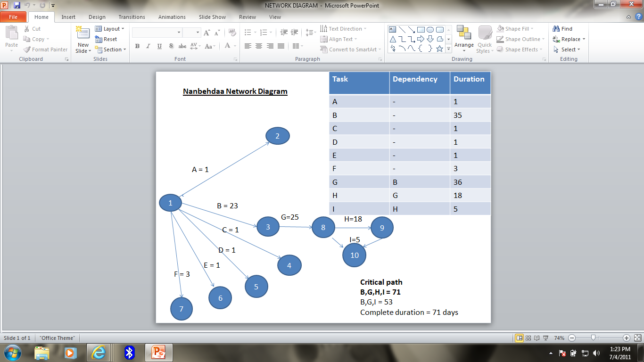This screenshot has width=644, height=362.
Task: Increase font size with the grow font icon
Action: pos(206,33)
